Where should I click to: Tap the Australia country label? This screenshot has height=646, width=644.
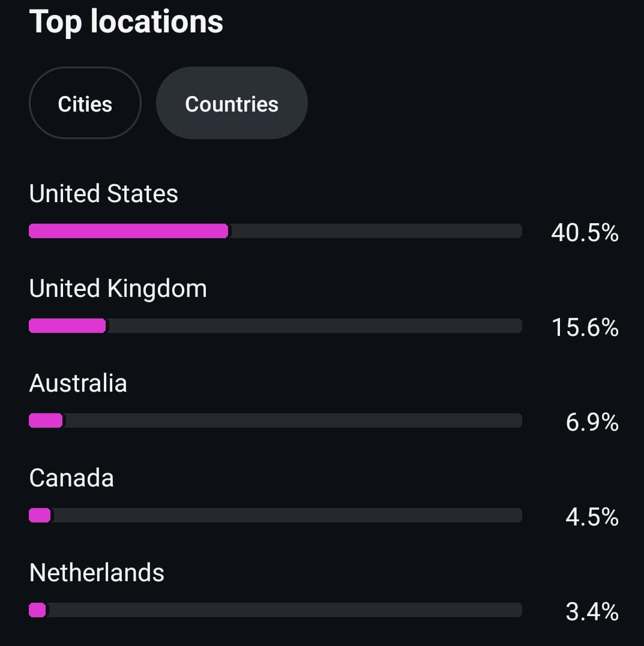[78, 383]
